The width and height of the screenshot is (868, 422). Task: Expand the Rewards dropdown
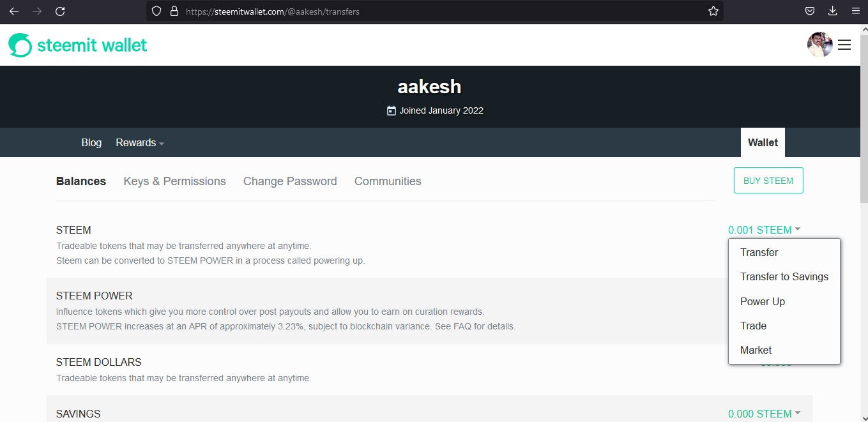click(140, 142)
